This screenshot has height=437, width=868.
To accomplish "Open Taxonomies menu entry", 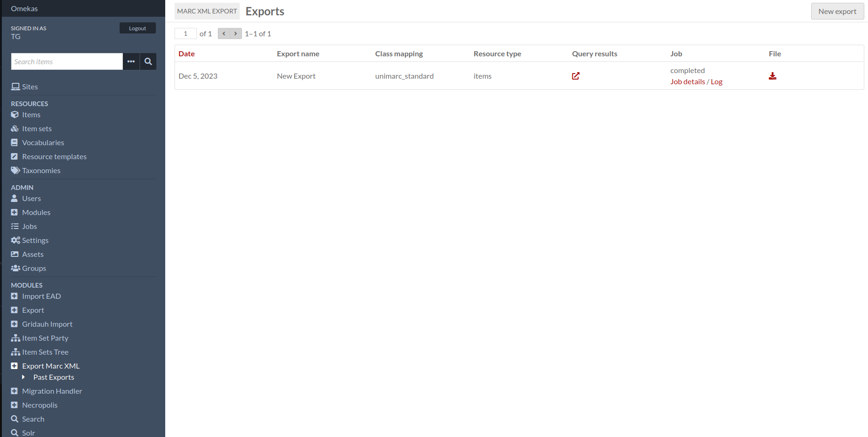I will coord(41,170).
